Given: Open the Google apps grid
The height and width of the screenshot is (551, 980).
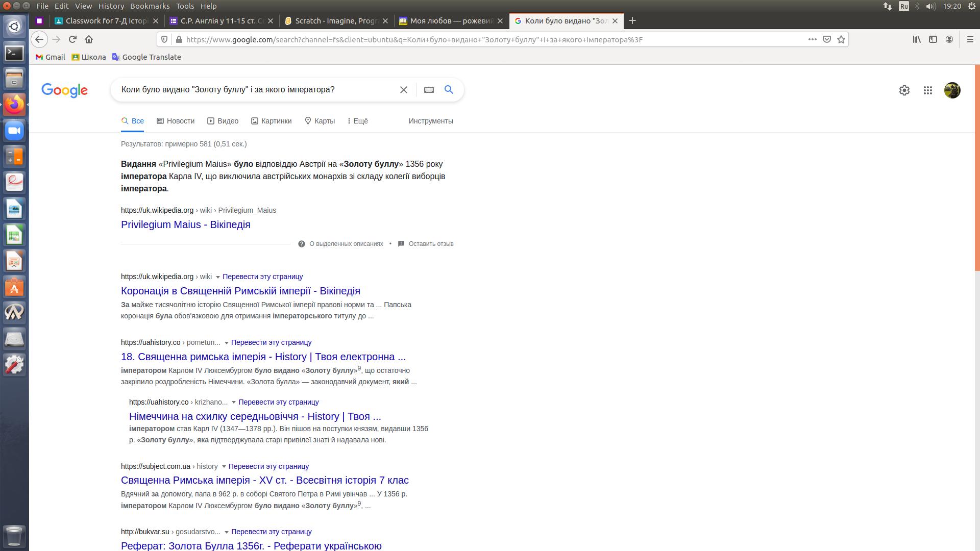Looking at the screenshot, I should 928,90.
